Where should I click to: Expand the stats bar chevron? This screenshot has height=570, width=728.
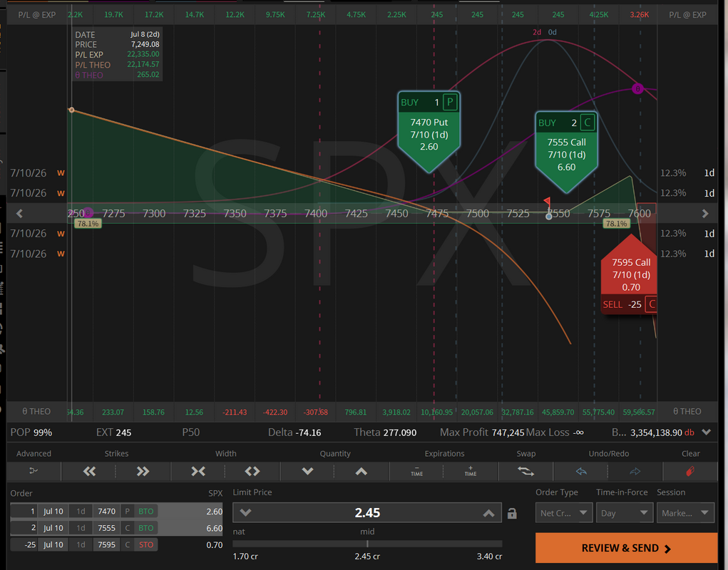[x=706, y=432]
